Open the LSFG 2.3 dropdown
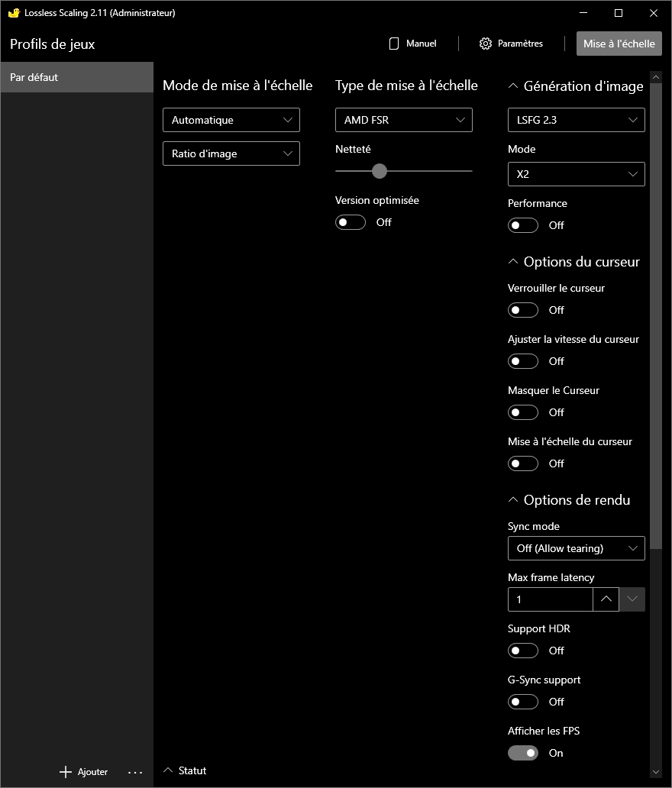The image size is (672, 788). coord(576,120)
